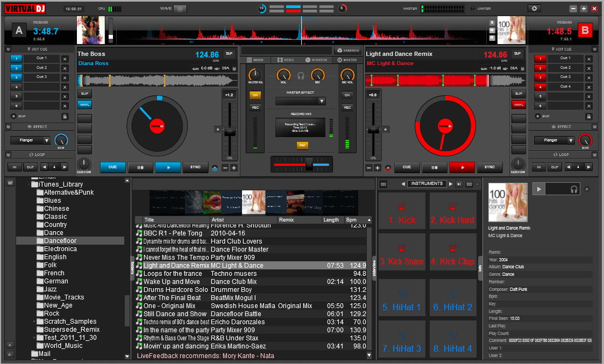604x364 pixels.
Task: Toggle the mic ON button in mixer
Action: [x=347, y=95]
